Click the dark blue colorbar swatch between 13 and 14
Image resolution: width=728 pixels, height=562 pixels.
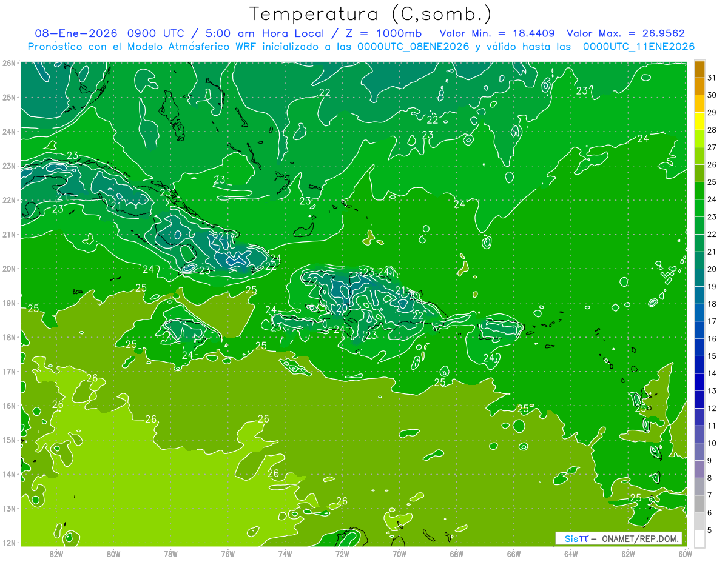click(699, 382)
